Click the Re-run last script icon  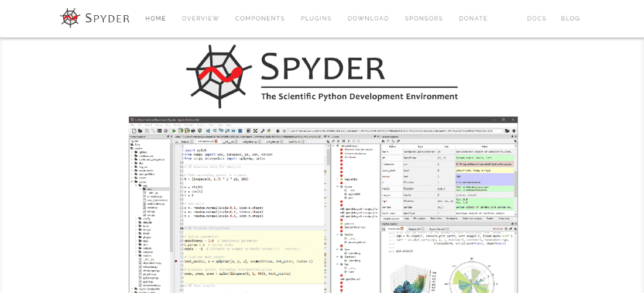tap(200, 131)
